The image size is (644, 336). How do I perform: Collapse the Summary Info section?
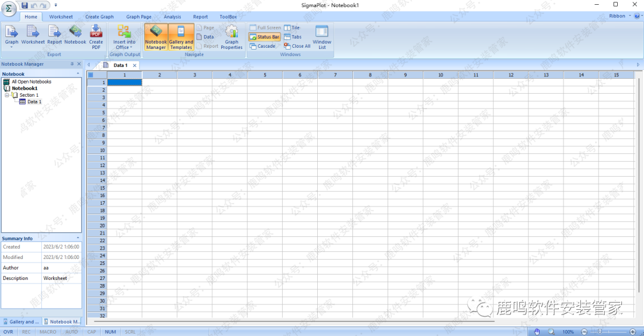click(78, 238)
